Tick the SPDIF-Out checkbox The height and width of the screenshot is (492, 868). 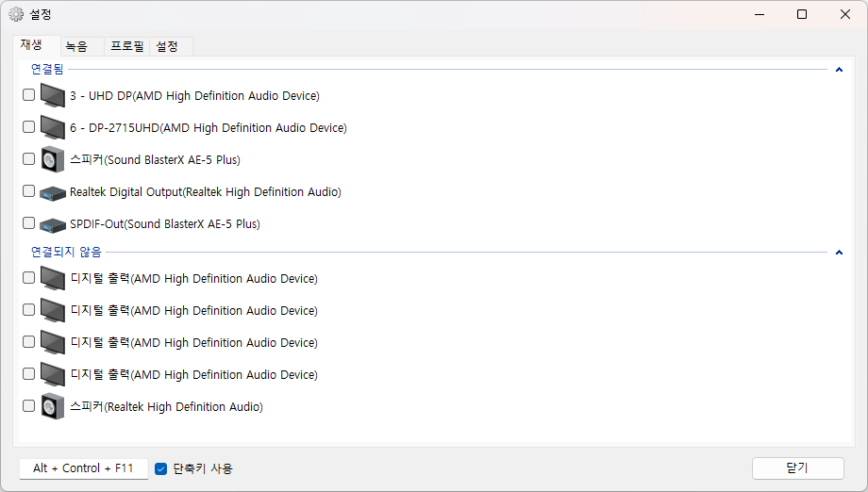click(29, 222)
